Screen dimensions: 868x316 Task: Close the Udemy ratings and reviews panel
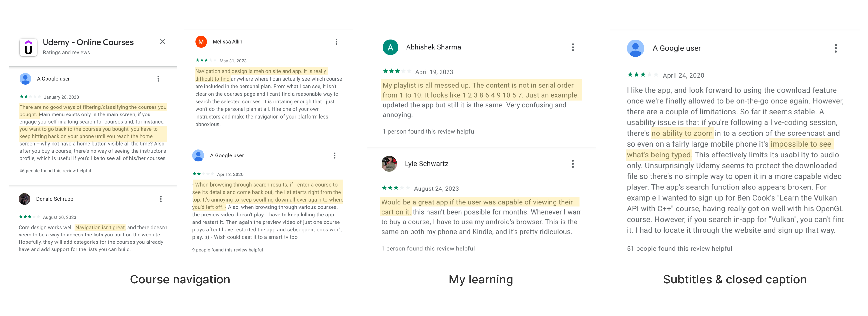point(163,42)
